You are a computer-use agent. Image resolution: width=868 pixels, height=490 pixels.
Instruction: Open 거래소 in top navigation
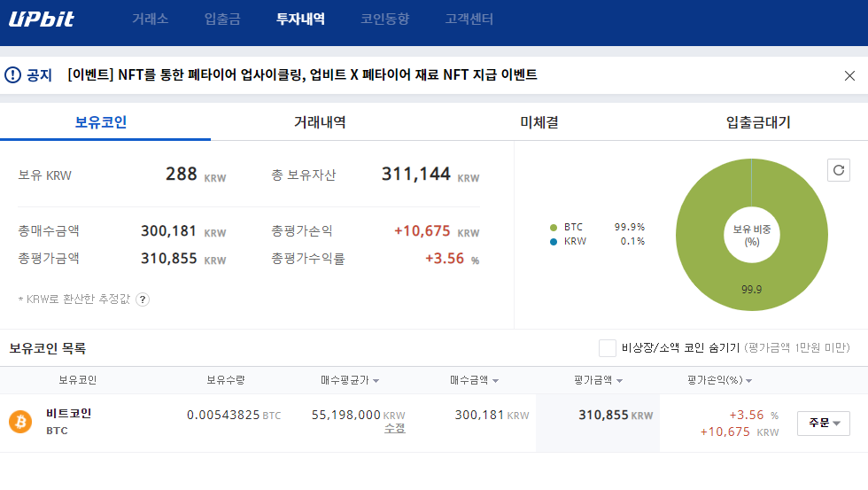(150, 19)
